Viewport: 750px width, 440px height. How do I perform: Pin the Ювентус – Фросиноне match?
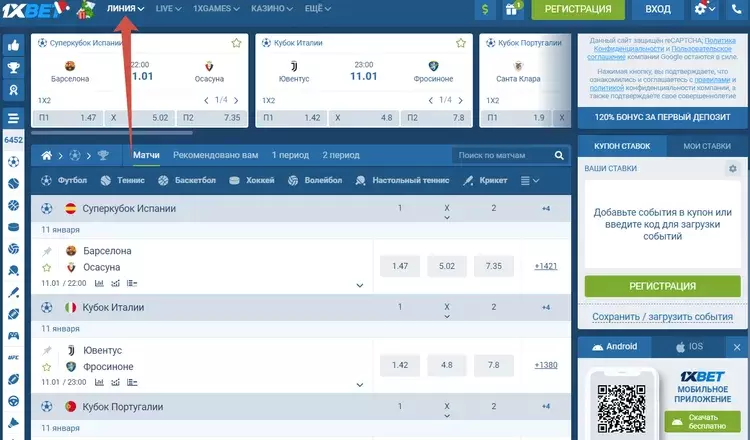tap(46, 351)
